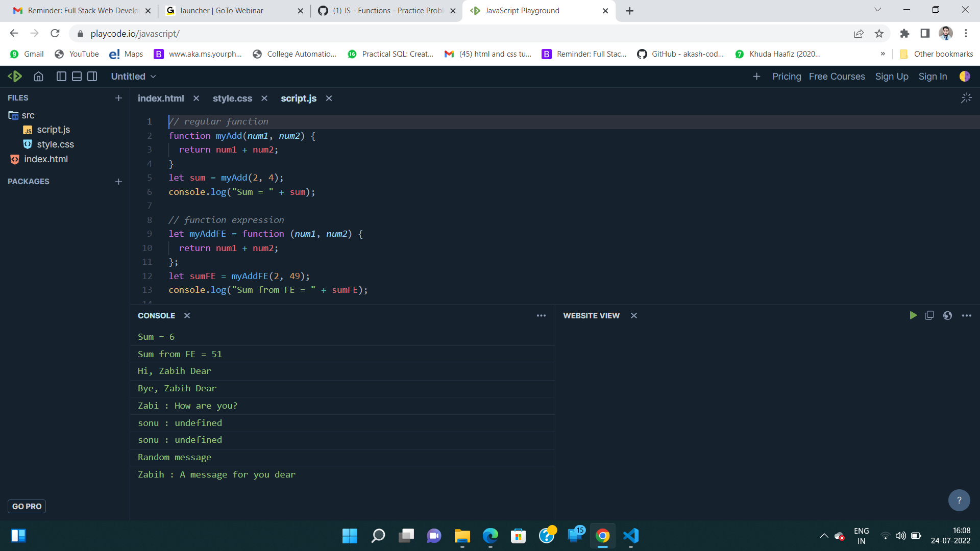This screenshot has width=980, height=551.
Task: Copy the website view output link icon
Action: (929, 315)
